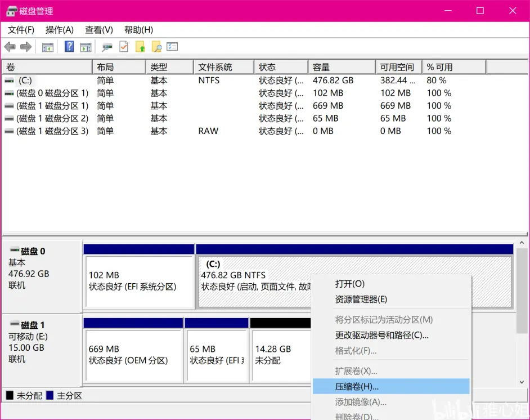The image size is (530, 420).
Task: Sort by the 布局 column header
Action: 119,67
